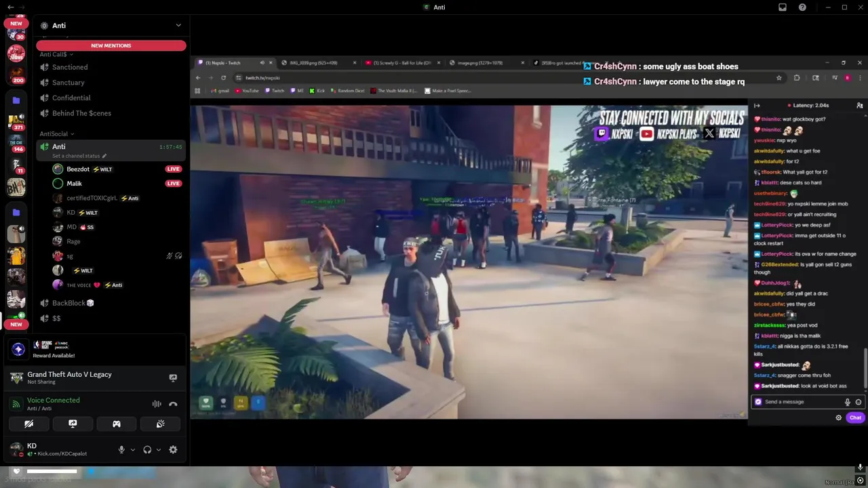
Task: Mute the microphone for KD
Action: tap(122, 449)
